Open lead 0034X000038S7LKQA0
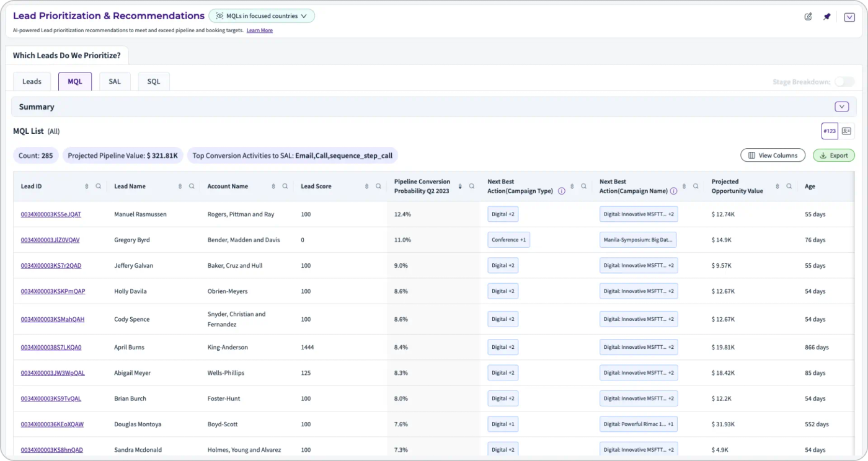The height and width of the screenshot is (461, 868). tap(51, 348)
